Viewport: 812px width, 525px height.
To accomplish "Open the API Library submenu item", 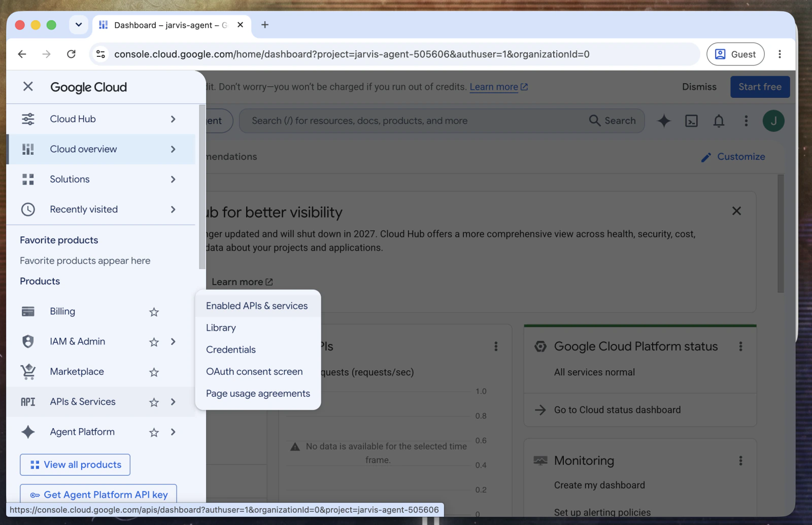I will 258,328.
